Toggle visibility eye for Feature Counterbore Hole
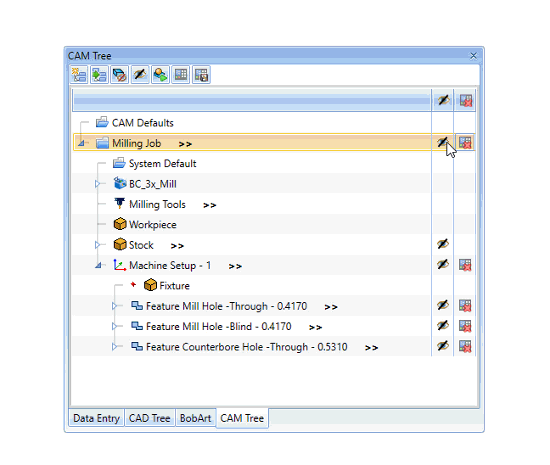Viewport: 550px width, 465px height. (443, 346)
